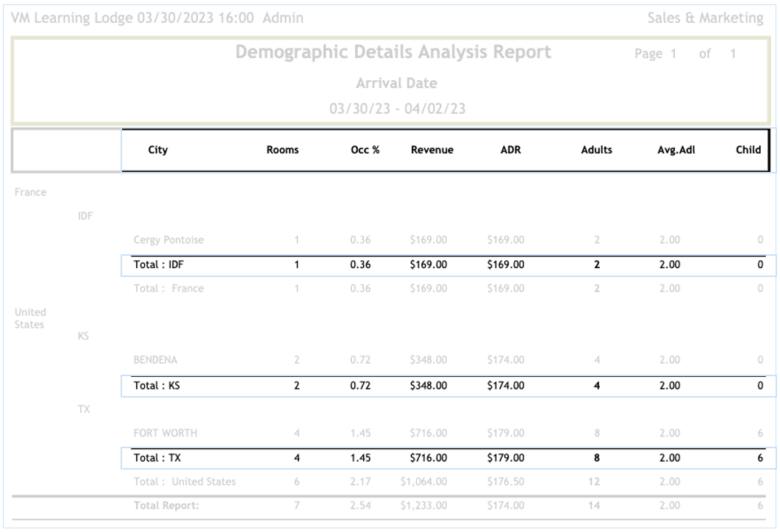Screen dimensions: 780x532
Task: Click the Occ % column header
Action: (x=364, y=151)
